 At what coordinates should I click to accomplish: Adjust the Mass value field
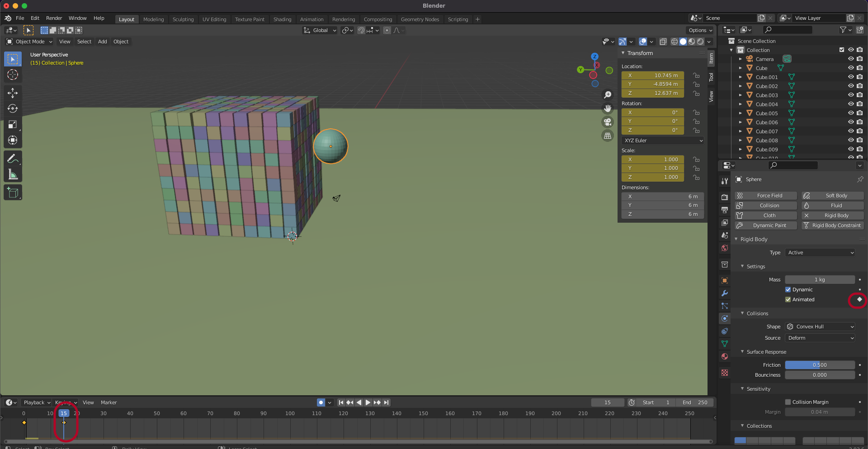click(820, 280)
